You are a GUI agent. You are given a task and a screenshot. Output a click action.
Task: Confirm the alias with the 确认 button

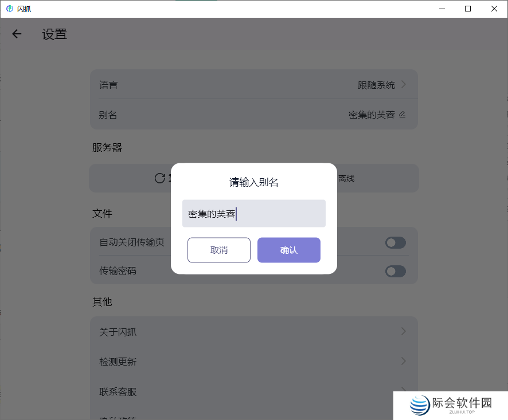click(x=289, y=250)
